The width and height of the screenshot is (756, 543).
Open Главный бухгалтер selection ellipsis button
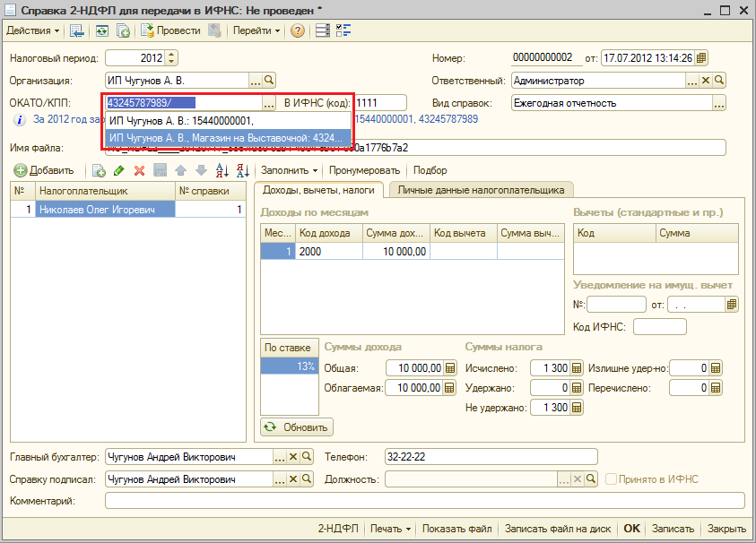point(279,457)
